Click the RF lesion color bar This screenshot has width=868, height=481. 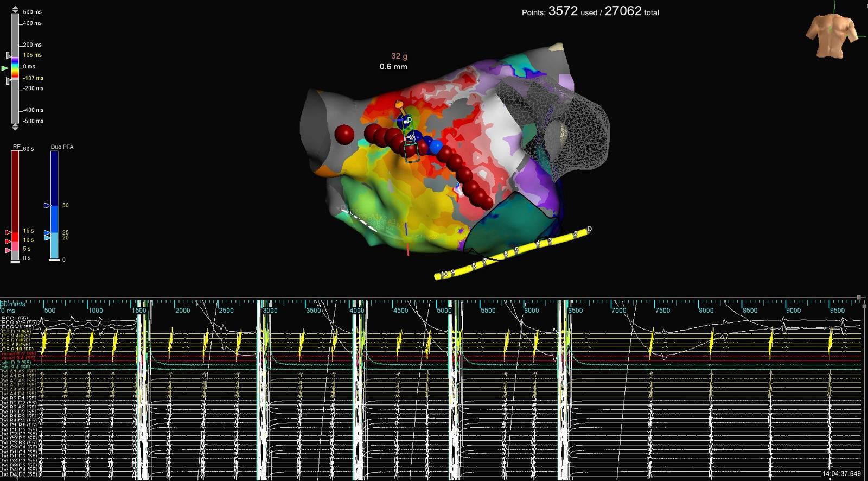pyautogui.click(x=15, y=205)
